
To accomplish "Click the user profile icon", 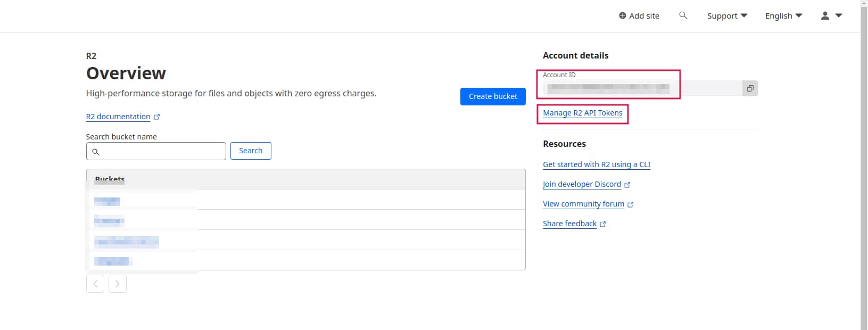I will (824, 16).
